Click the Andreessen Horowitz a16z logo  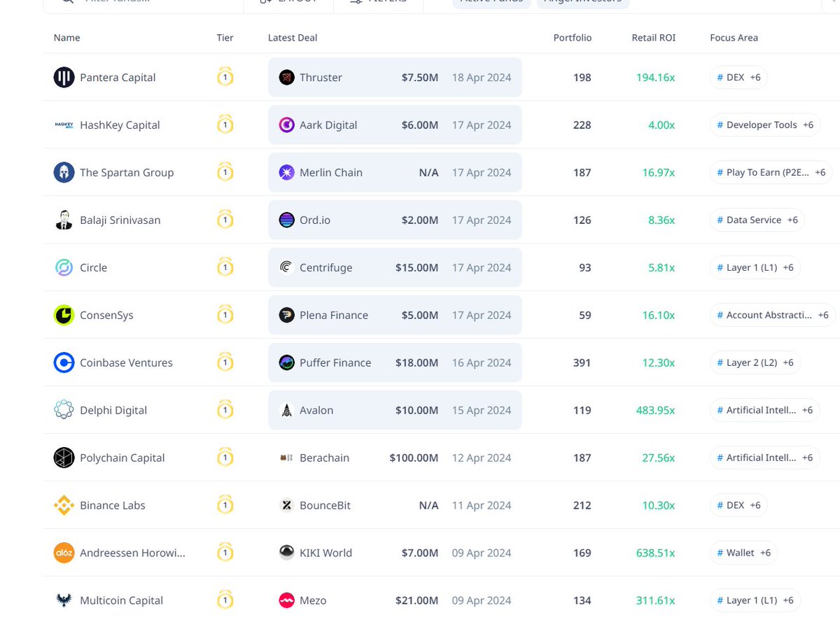point(64,553)
